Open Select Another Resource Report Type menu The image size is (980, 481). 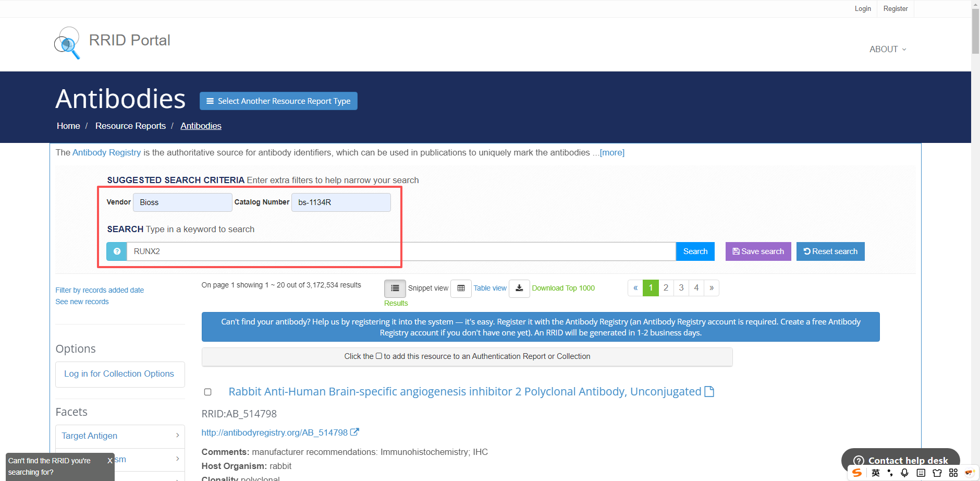click(278, 101)
